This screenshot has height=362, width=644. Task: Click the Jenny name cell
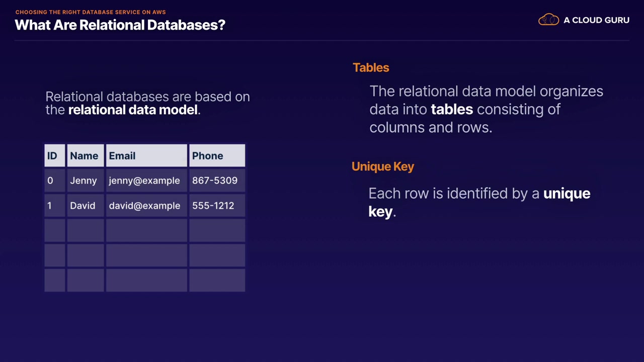85,180
